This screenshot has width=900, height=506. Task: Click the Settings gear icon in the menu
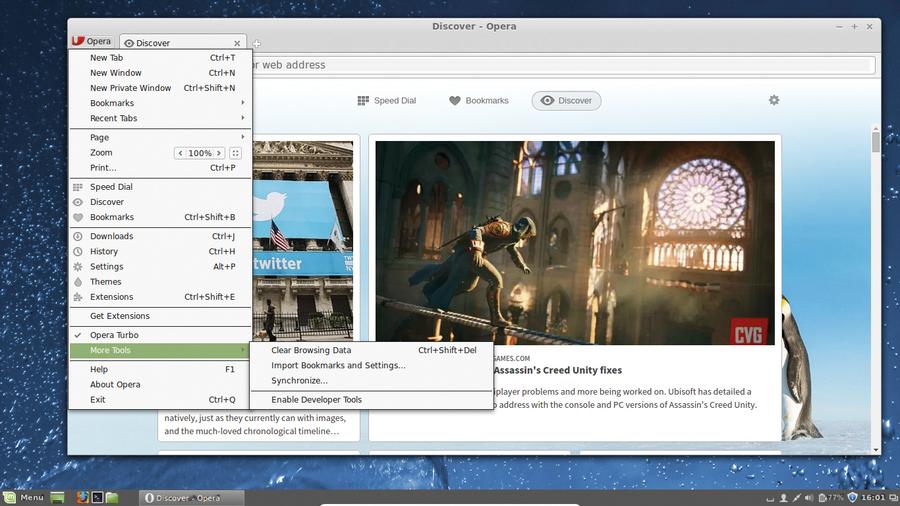[78, 267]
